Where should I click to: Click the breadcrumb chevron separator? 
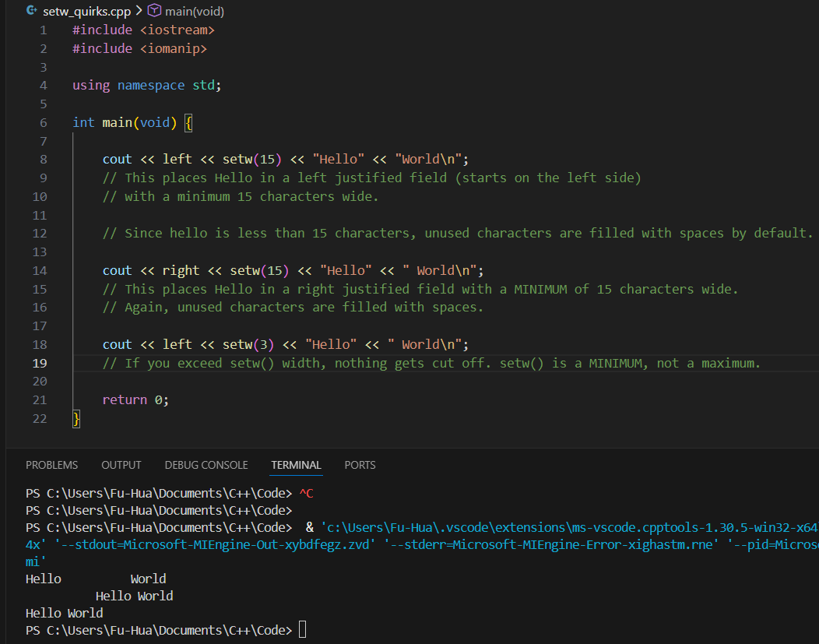coord(139,11)
